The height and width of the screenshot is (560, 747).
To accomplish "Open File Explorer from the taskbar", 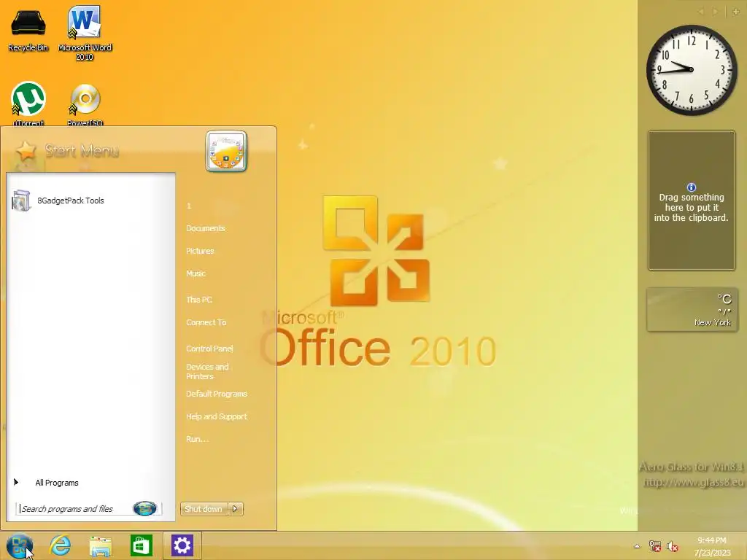I will pos(101,545).
